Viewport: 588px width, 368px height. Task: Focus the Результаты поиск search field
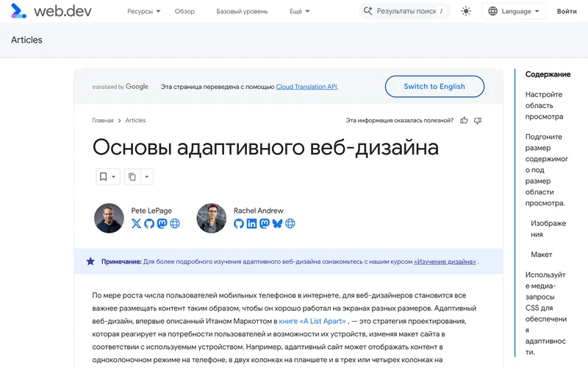tap(404, 11)
